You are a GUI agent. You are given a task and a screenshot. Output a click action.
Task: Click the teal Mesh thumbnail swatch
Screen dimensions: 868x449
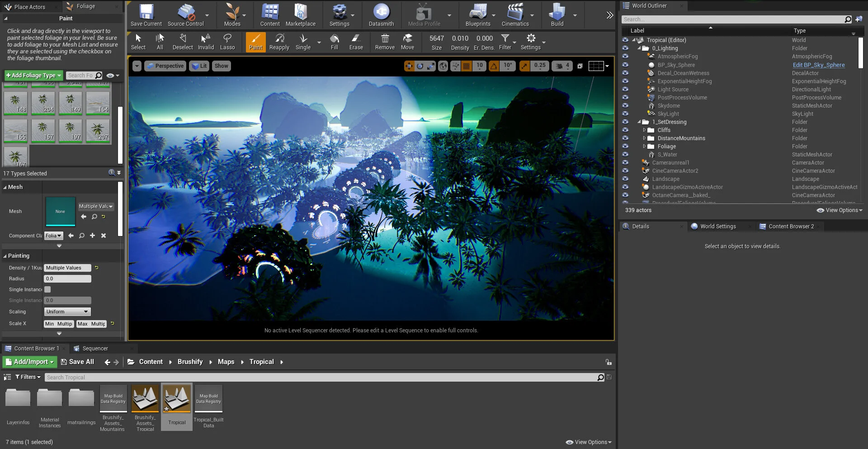(x=60, y=211)
